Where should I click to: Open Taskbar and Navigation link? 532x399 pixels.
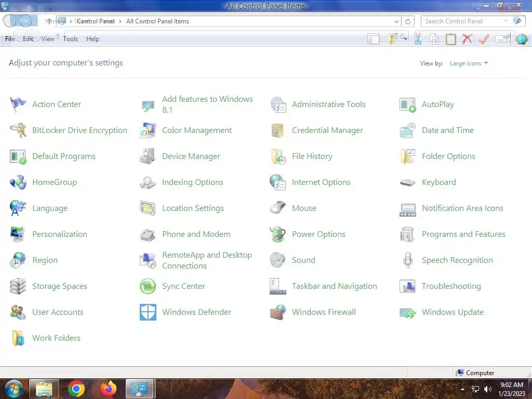[334, 286]
